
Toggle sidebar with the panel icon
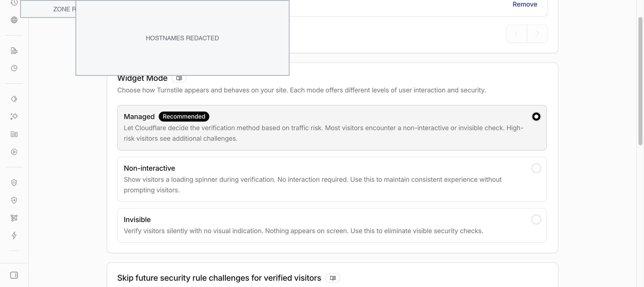pos(14,275)
